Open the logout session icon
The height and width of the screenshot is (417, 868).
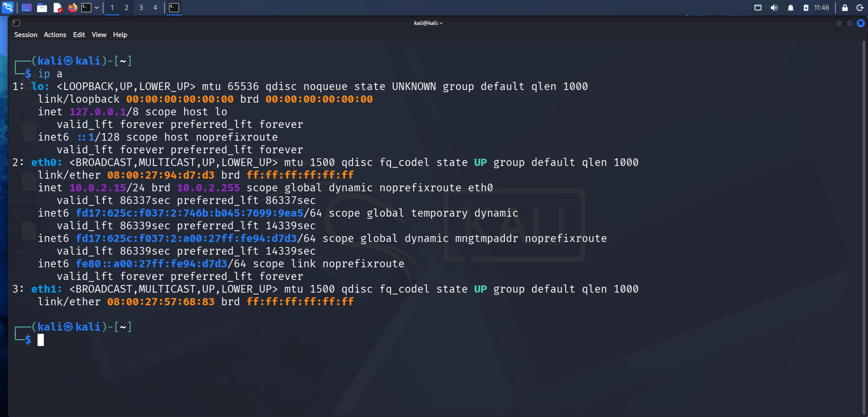point(860,8)
